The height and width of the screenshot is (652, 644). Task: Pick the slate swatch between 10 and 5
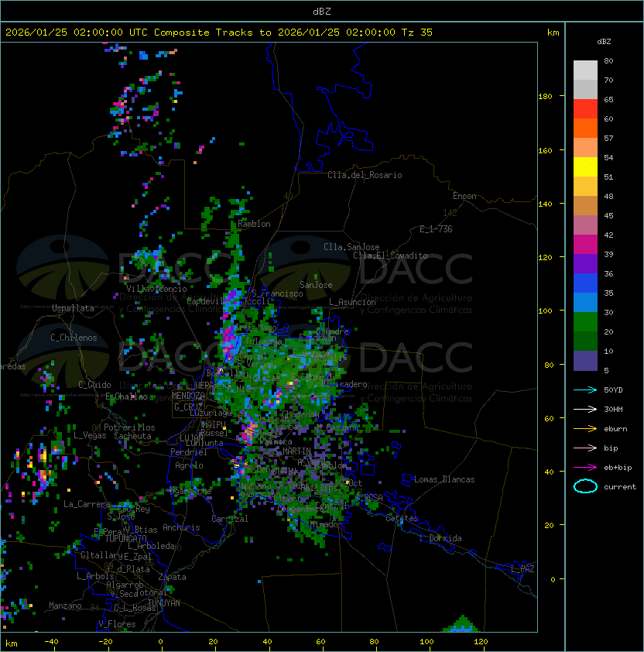[585, 361]
